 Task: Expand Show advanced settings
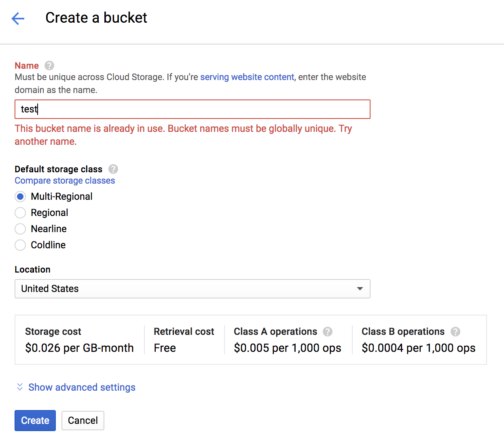click(x=82, y=387)
